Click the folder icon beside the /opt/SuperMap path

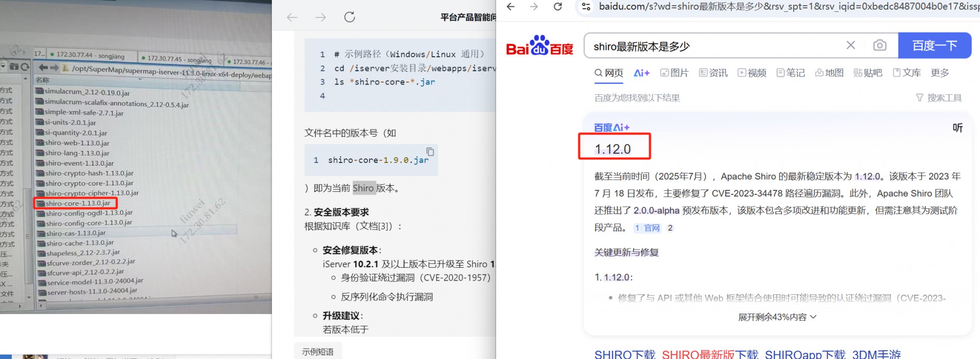pyautogui.click(x=66, y=68)
